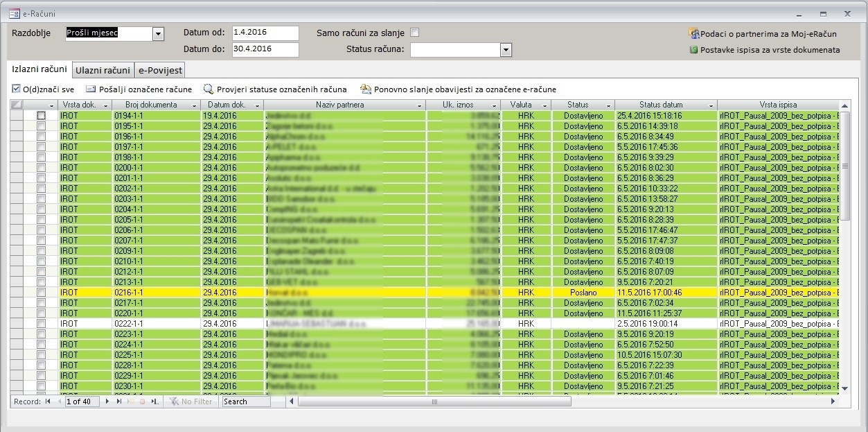
Task: Click the No Filter button
Action: tap(191, 401)
